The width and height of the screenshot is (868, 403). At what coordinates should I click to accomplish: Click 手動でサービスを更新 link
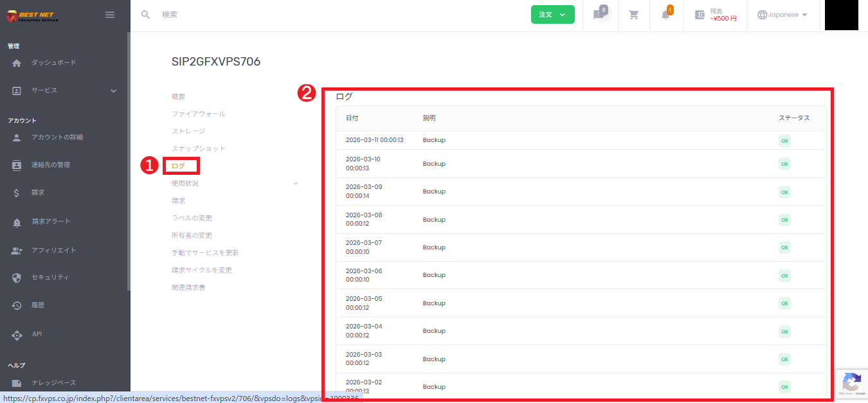205,253
